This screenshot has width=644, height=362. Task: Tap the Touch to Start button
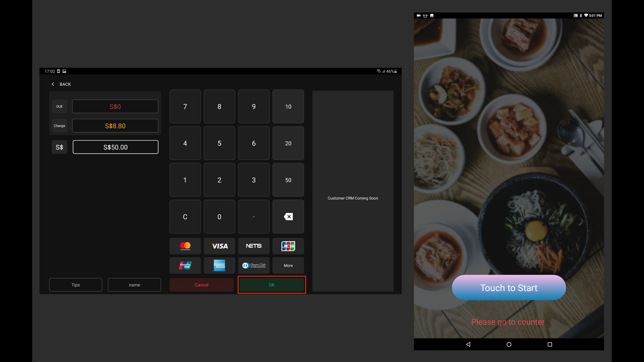point(509,288)
